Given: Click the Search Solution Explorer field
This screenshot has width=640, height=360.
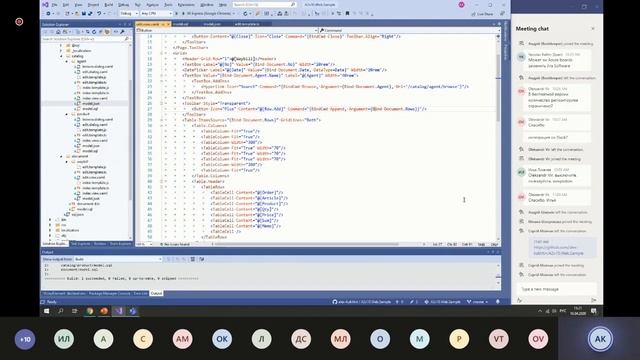Looking at the screenshot, I should [86, 39].
